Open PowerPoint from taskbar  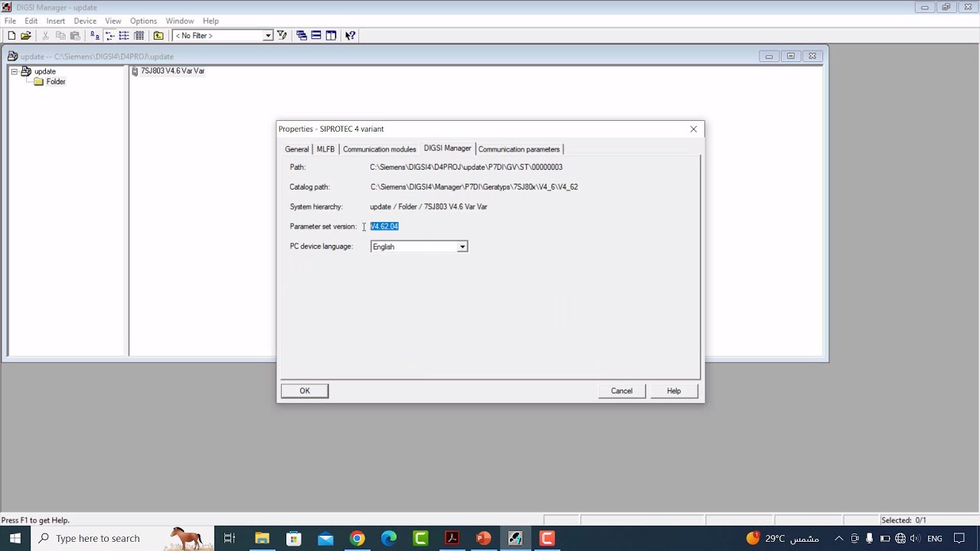click(x=484, y=538)
